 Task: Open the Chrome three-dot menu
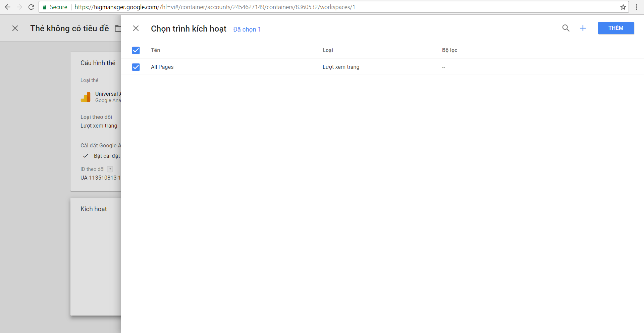tap(636, 7)
